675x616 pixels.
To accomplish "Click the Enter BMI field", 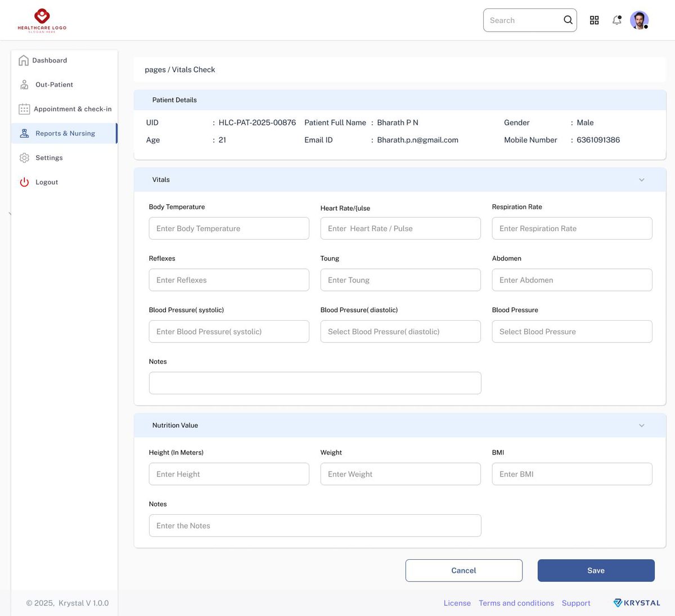I will [x=572, y=474].
